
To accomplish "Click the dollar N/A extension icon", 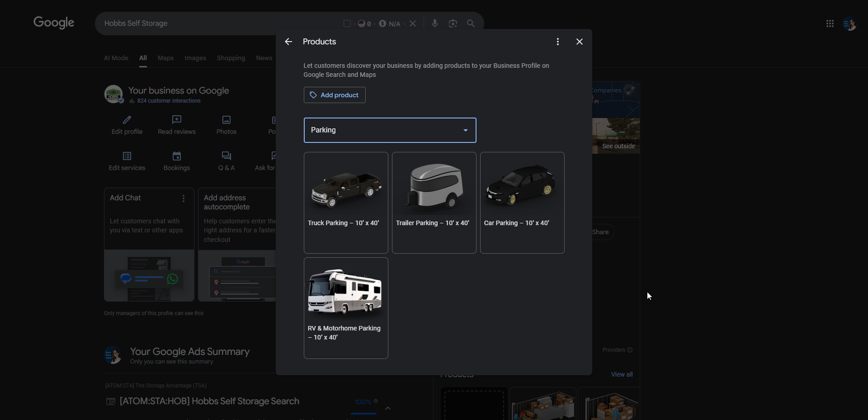I will pos(382,24).
